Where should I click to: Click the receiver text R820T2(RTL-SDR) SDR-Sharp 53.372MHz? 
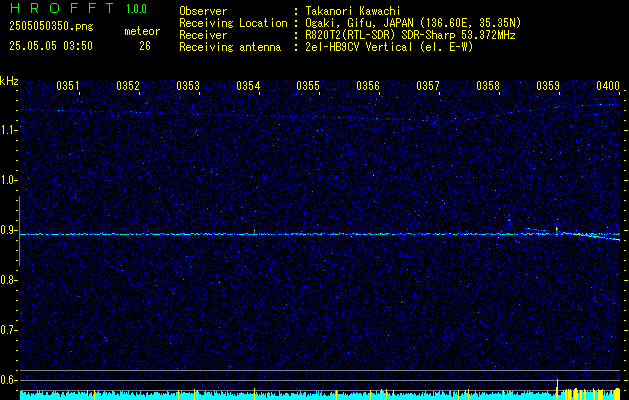tap(411, 35)
